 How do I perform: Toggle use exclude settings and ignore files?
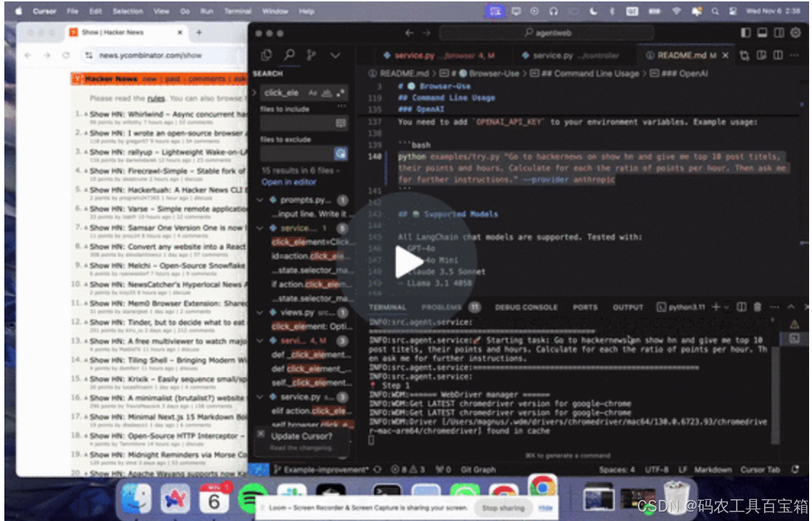coord(340,153)
